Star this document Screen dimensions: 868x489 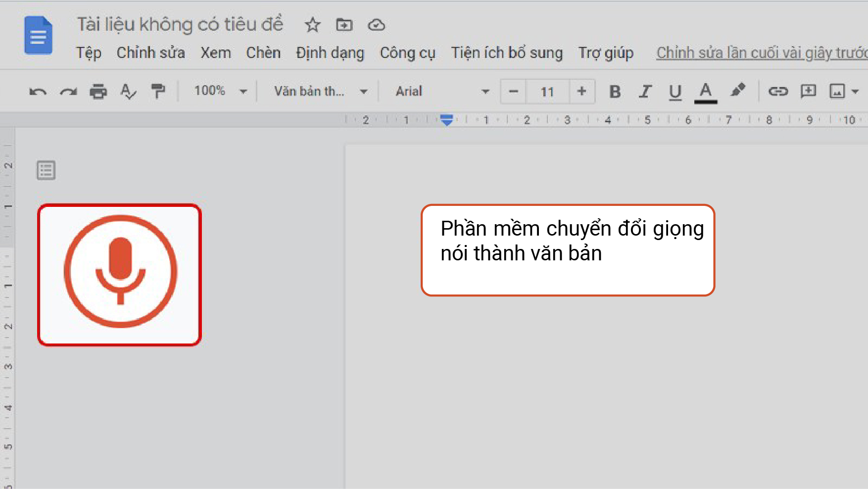tap(312, 25)
